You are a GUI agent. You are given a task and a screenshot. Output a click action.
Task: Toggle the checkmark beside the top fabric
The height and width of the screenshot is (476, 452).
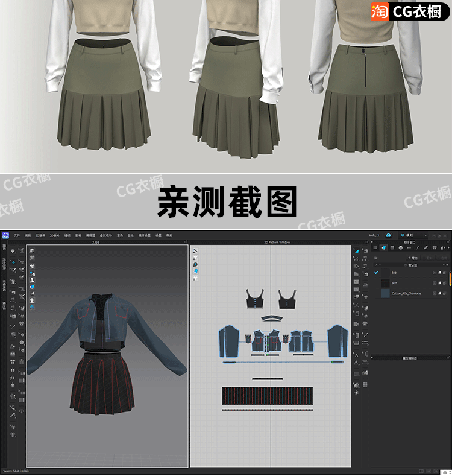377,272
